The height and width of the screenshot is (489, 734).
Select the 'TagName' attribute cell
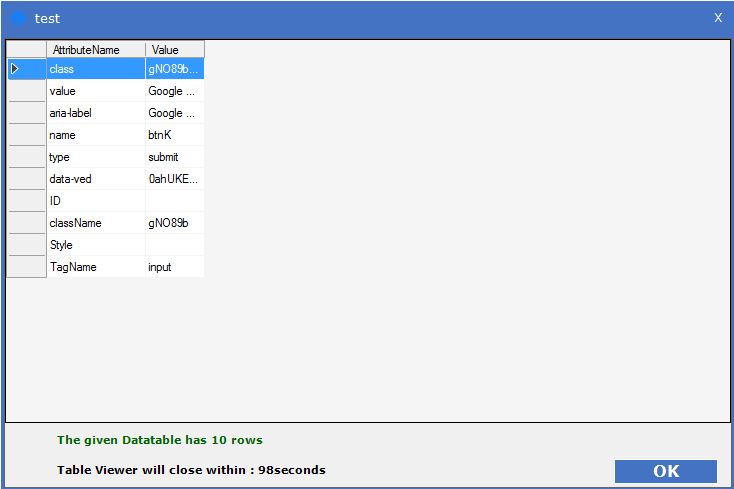(95, 267)
